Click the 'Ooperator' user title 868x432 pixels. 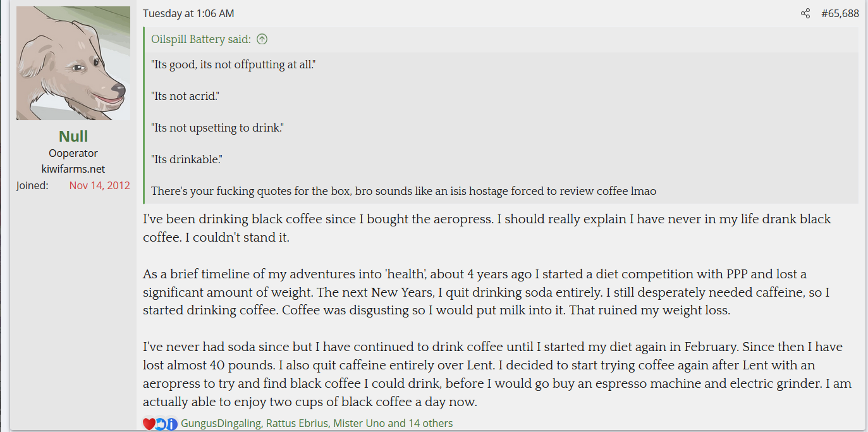pos(73,153)
